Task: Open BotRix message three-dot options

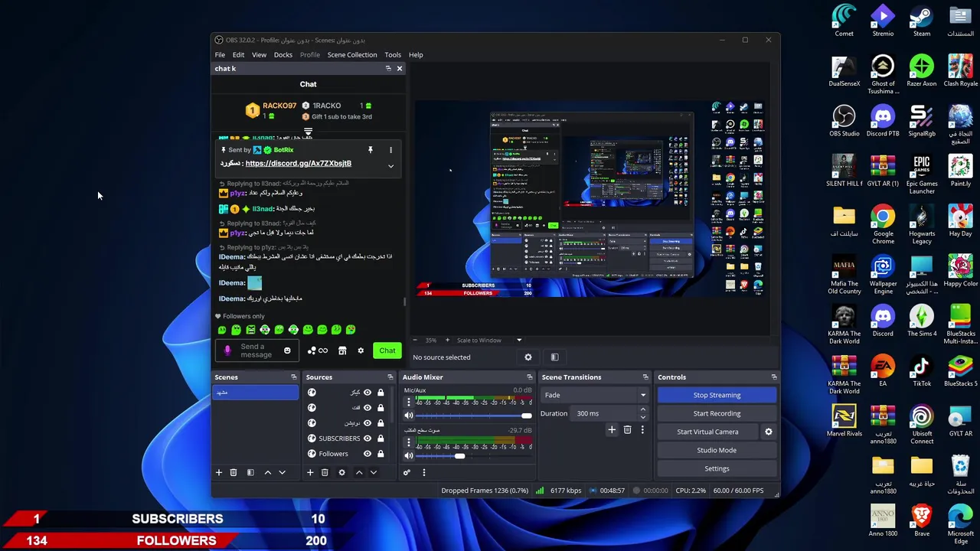Action: [390, 150]
